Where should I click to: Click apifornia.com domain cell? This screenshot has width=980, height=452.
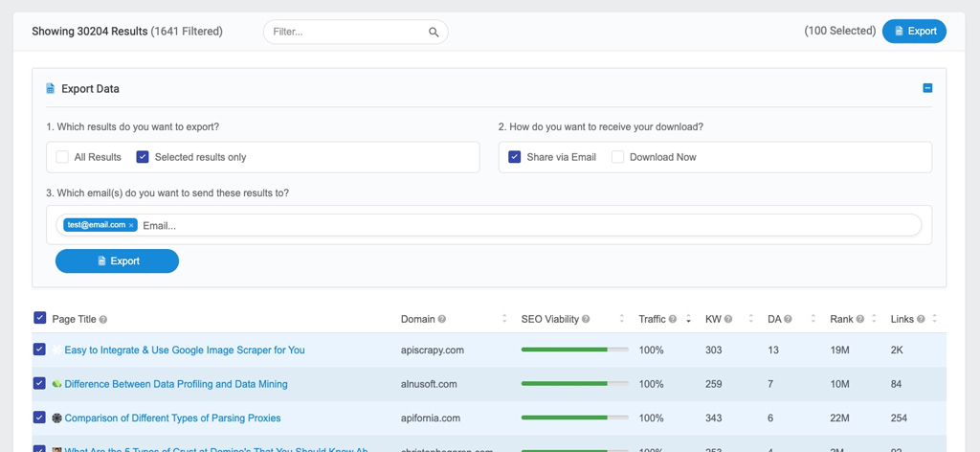coord(431,418)
